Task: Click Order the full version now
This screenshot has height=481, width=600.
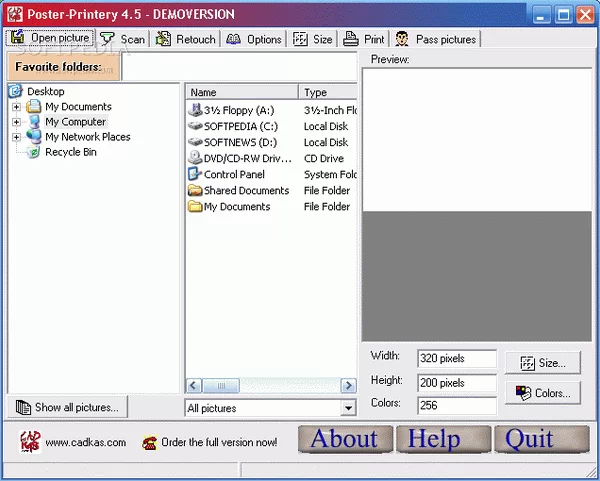Action: pos(219,442)
